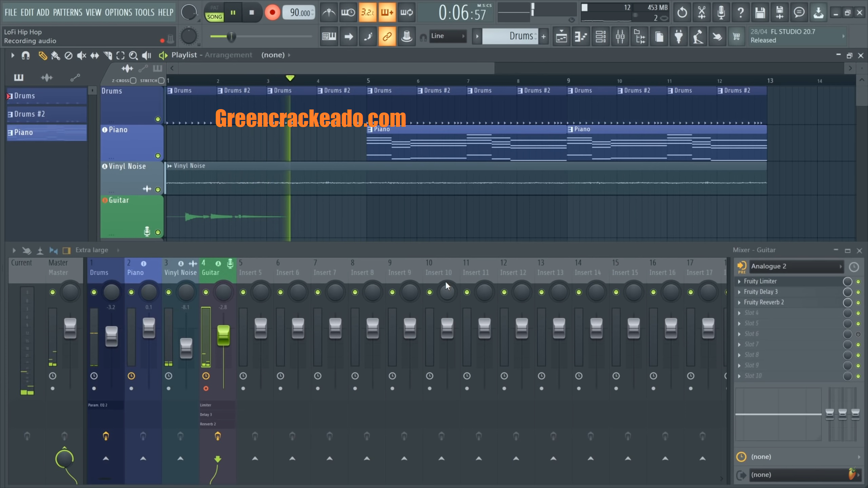
Task: Open the help question mark icon
Action: (x=741, y=13)
